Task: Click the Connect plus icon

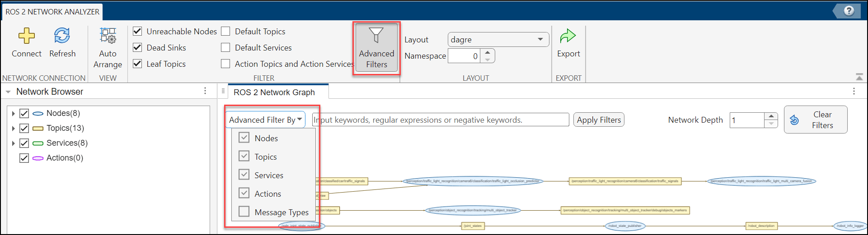Action: coord(26,36)
